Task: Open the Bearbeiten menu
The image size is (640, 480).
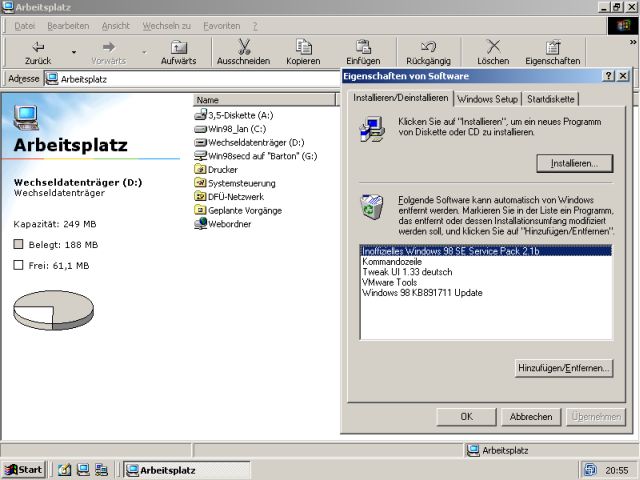Action: tap(68, 26)
